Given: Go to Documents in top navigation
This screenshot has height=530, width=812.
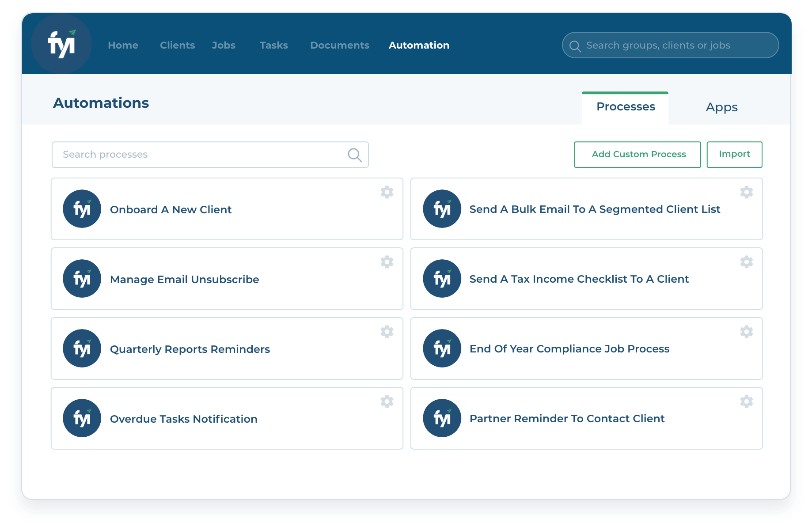Looking at the screenshot, I should tap(339, 45).
